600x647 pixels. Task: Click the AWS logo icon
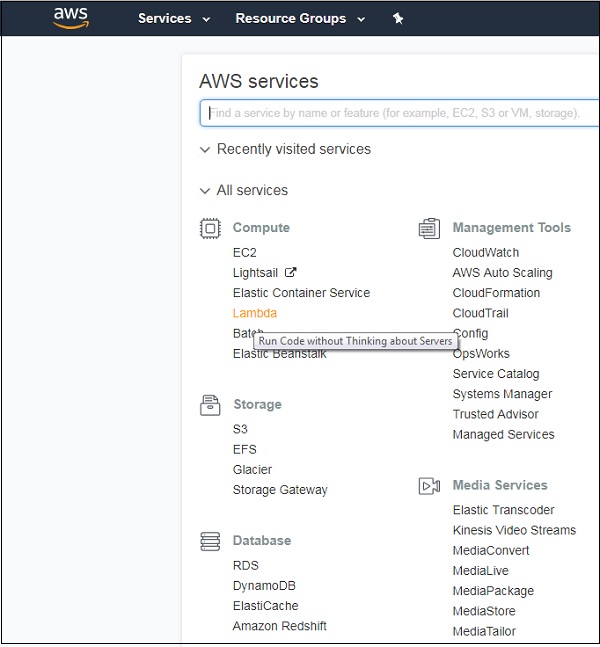coord(71,18)
